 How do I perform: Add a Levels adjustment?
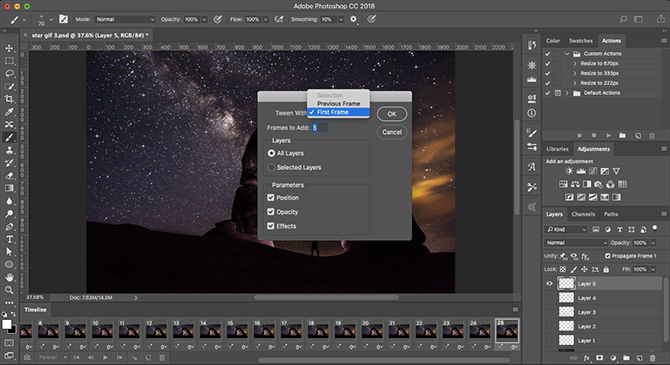(581, 171)
